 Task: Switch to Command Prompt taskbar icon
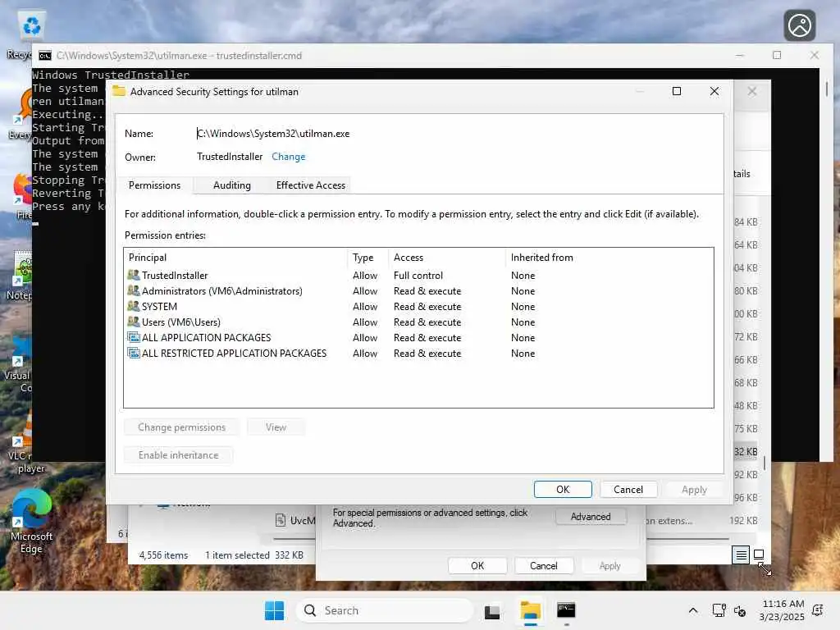tap(566, 610)
